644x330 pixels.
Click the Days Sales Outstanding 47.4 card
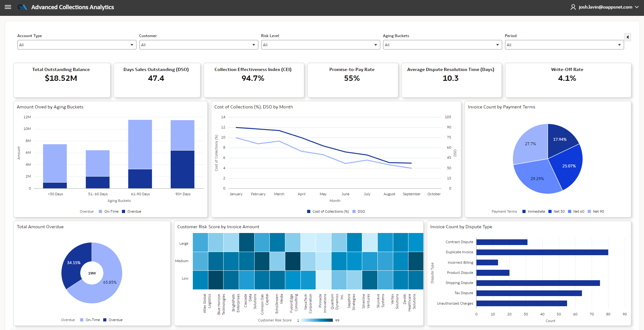coord(157,80)
